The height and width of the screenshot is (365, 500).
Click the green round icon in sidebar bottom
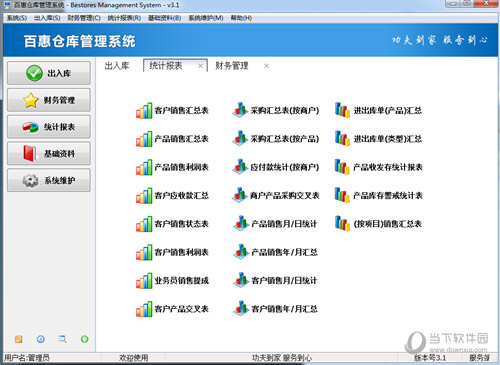85,339
